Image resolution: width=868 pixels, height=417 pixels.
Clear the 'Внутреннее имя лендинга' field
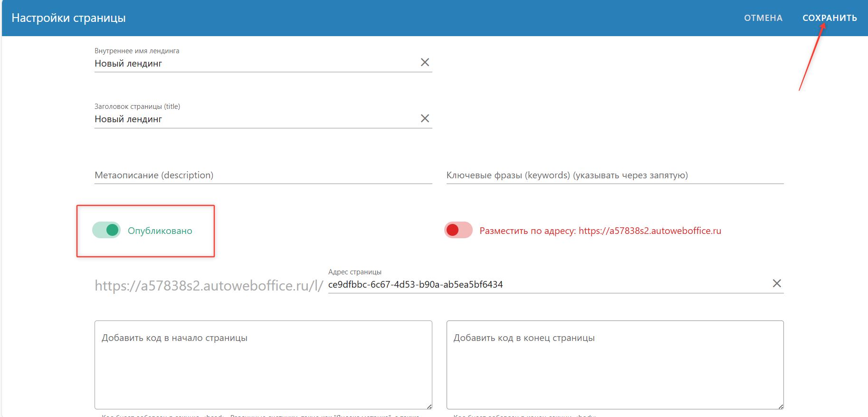pyautogui.click(x=425, y=62)
